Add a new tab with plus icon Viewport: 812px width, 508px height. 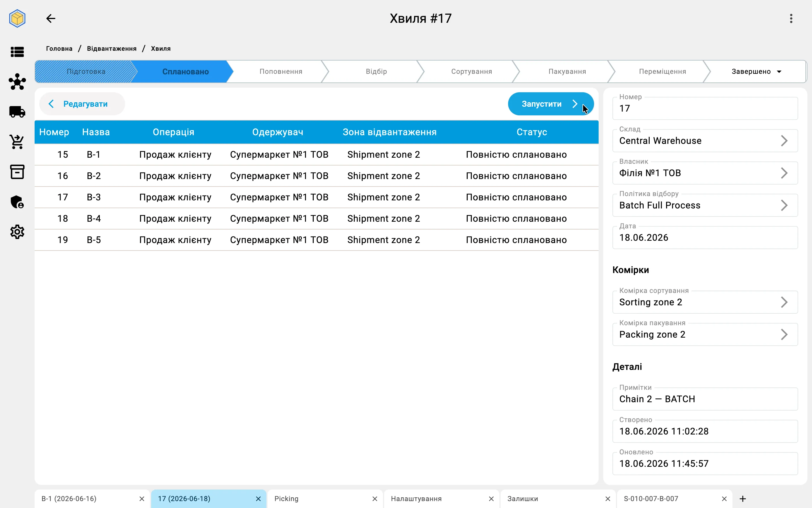[743, 498]
